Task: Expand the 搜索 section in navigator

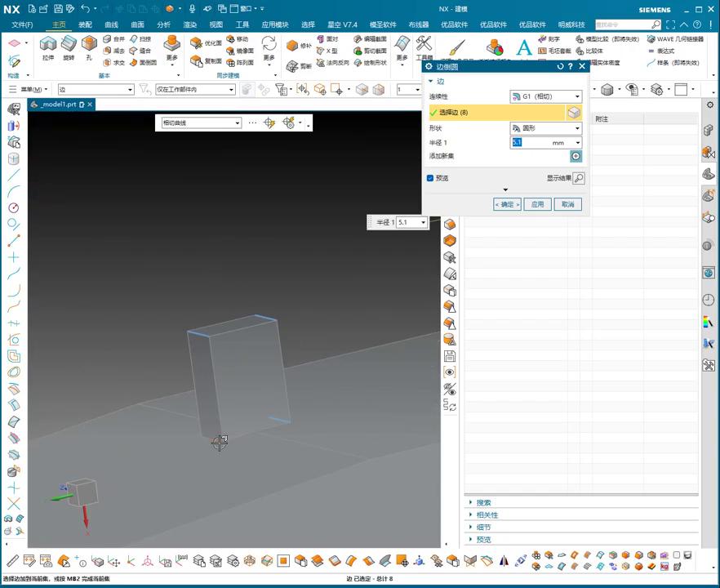Action: [483, 503]
